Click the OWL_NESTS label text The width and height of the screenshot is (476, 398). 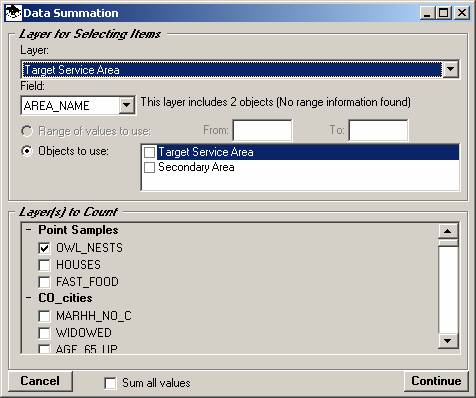click(x=89, y=248)
